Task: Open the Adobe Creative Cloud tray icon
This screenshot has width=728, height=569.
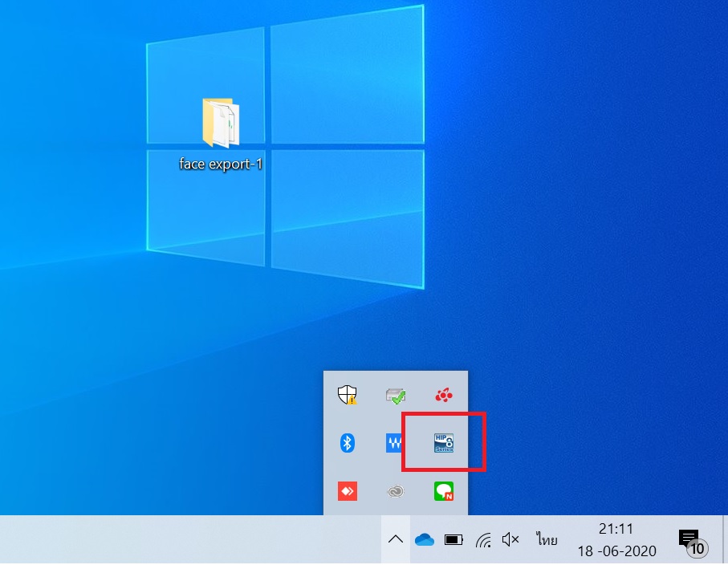Action: tap(396, 491)
